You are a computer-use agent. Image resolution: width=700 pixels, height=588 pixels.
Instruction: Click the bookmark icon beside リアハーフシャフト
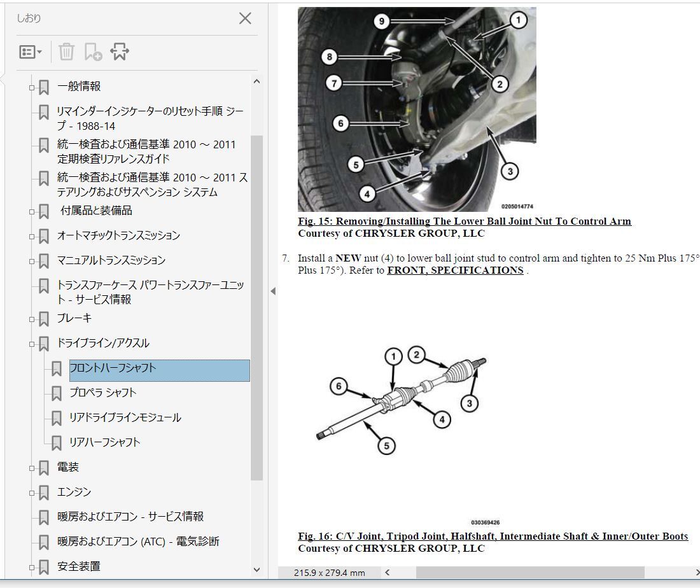[x=56, y=443]
